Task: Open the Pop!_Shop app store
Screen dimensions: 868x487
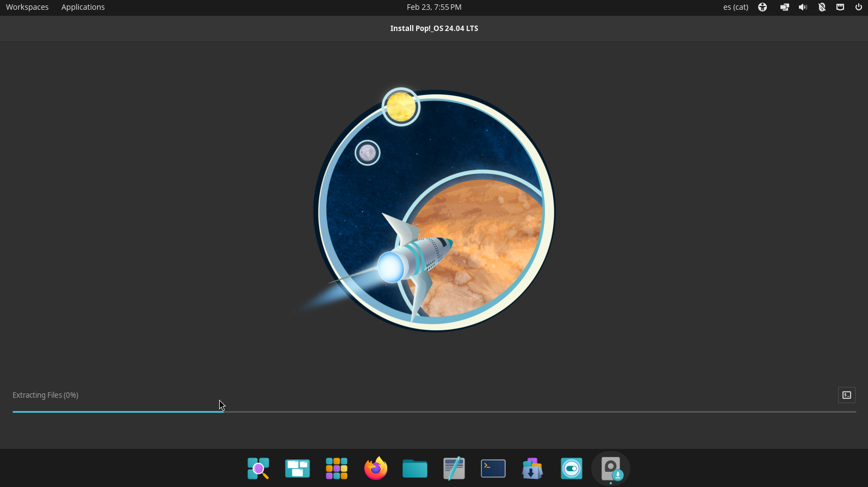Action: [532, 468]
